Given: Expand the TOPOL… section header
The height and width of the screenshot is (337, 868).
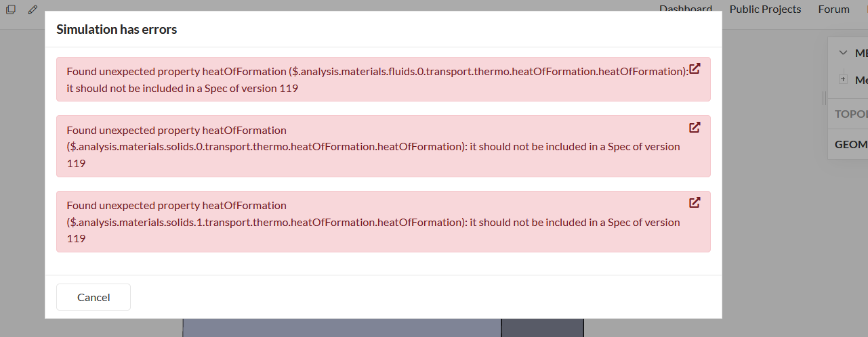Looking at the screenshot, I should (x=851, y=114).
